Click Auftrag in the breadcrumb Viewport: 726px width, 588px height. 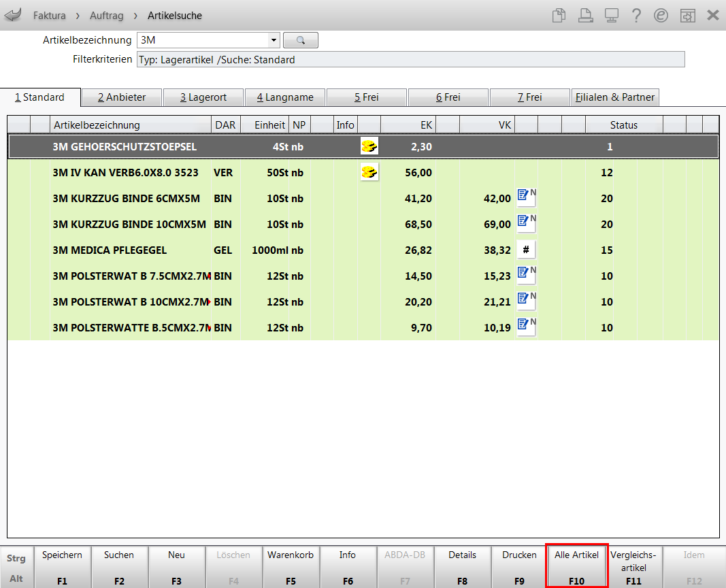(x=107, y=16)
